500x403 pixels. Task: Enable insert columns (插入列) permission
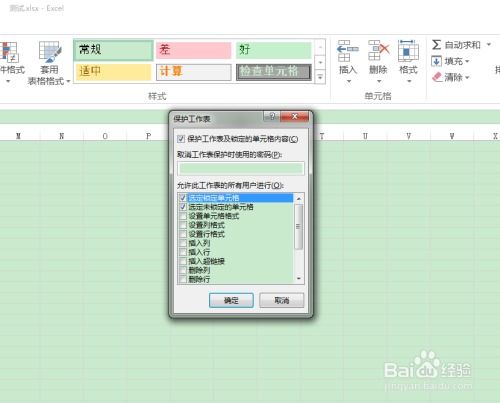click(x=183, y=243)
